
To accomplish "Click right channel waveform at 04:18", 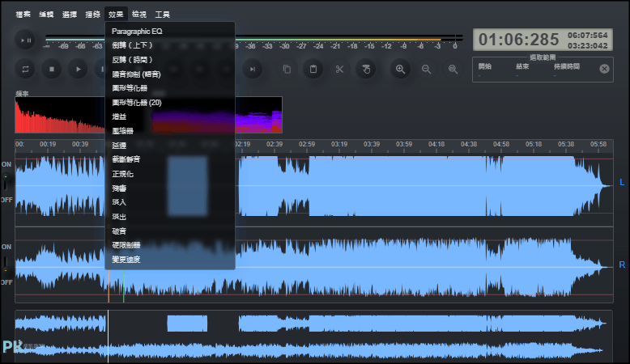I will (x=436, y=267).
